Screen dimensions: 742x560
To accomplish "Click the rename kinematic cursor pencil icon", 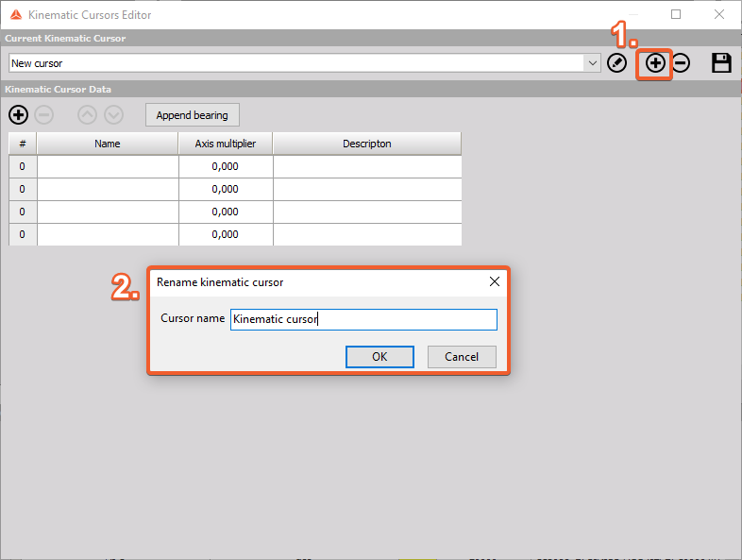I will (x=616, y=63).
